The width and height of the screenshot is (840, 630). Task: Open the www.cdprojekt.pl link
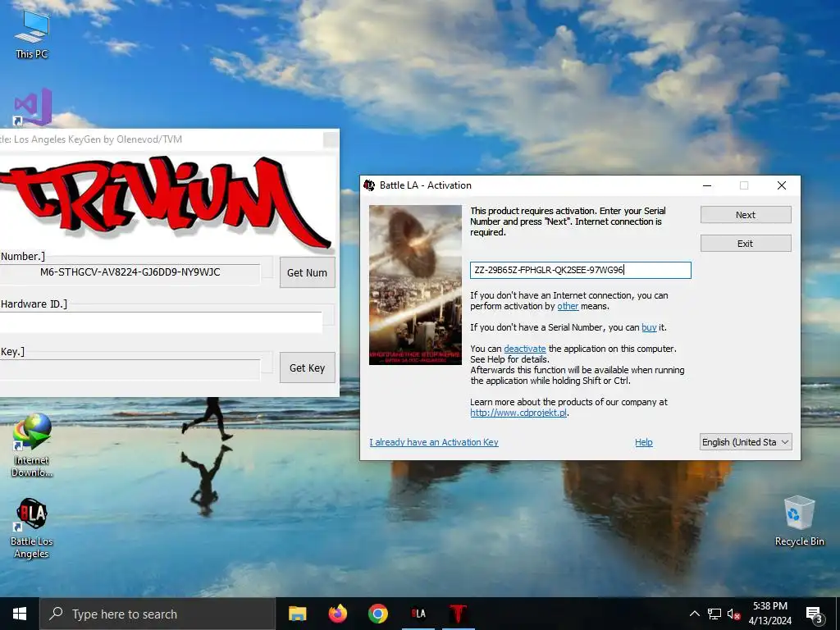click(518, 413)
